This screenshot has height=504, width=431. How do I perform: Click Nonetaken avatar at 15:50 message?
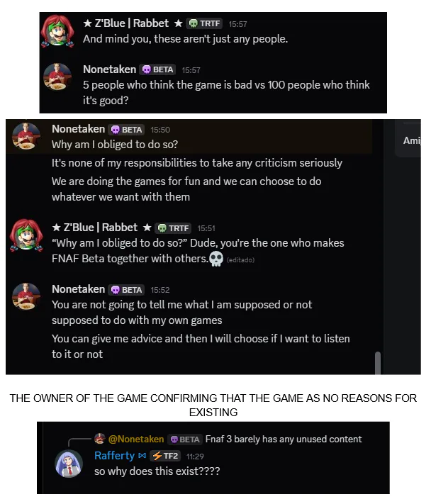(26, 136)
